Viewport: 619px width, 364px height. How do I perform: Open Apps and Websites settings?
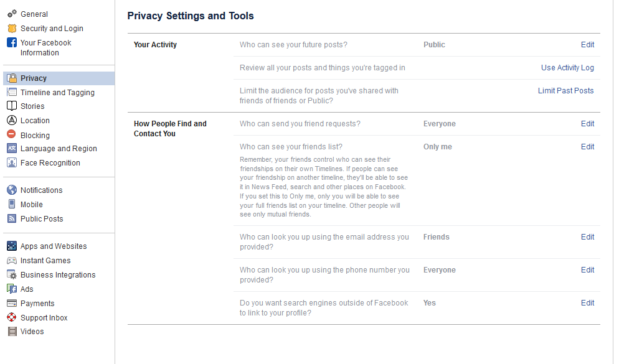click(x=54, y=246)
